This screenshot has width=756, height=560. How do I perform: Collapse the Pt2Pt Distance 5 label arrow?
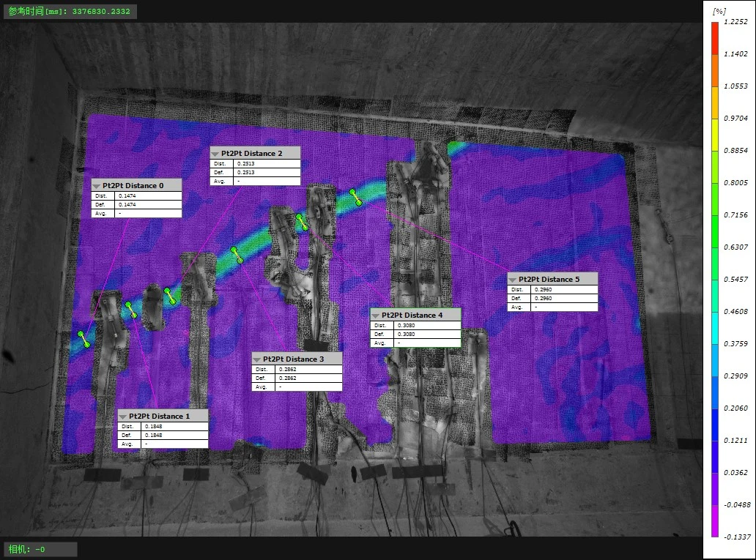(513, 280)
